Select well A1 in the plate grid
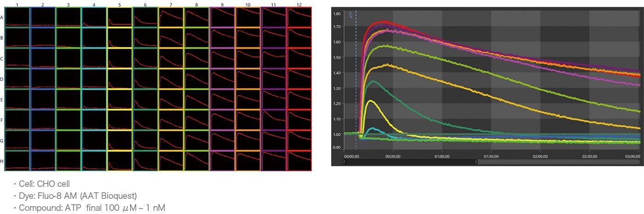Image resolution: width=644 pixels, height=214 pixels. coord(17,18)
